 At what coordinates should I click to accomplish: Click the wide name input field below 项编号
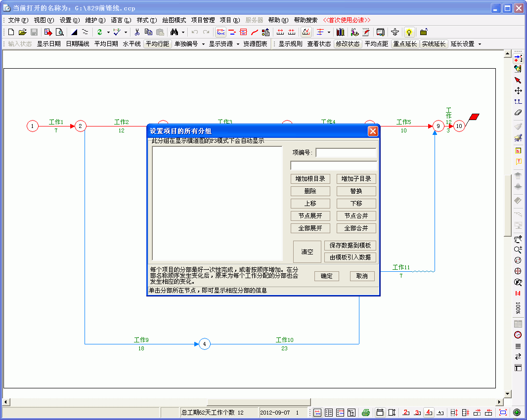(x=334, y=166)
